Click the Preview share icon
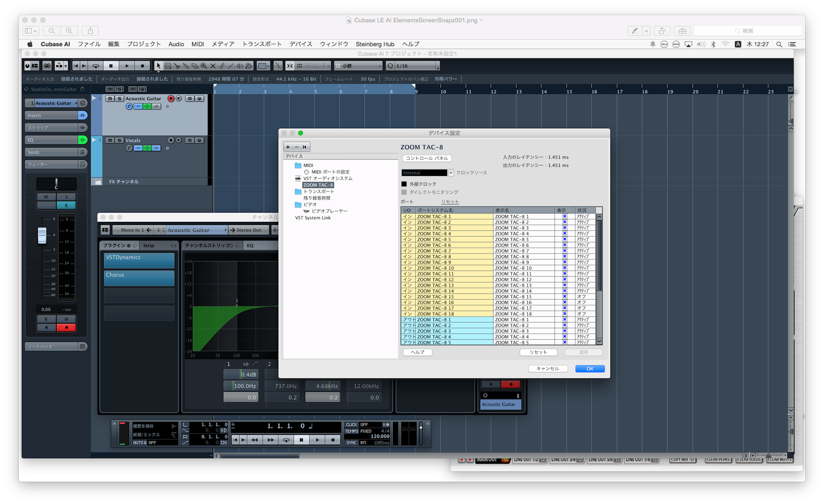The width and height of the screenshot is (824, 504). click(90, 31)
